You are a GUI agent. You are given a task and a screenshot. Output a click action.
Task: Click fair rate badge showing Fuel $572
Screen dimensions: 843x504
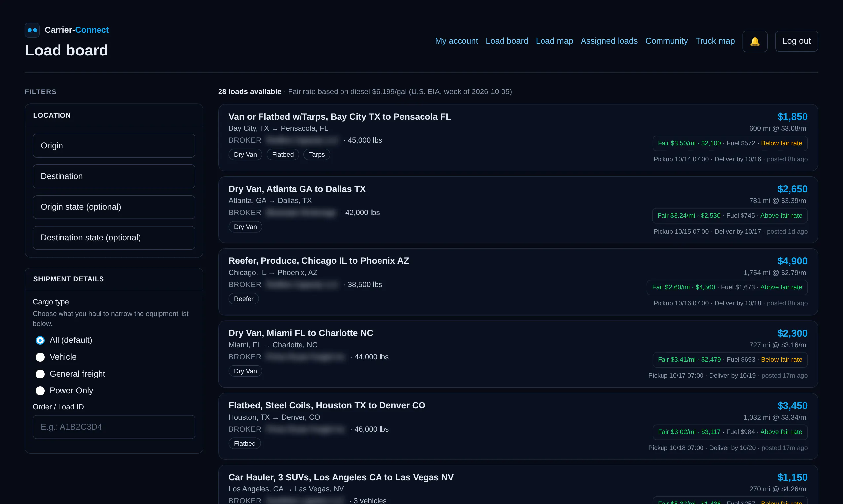[730, 143]
